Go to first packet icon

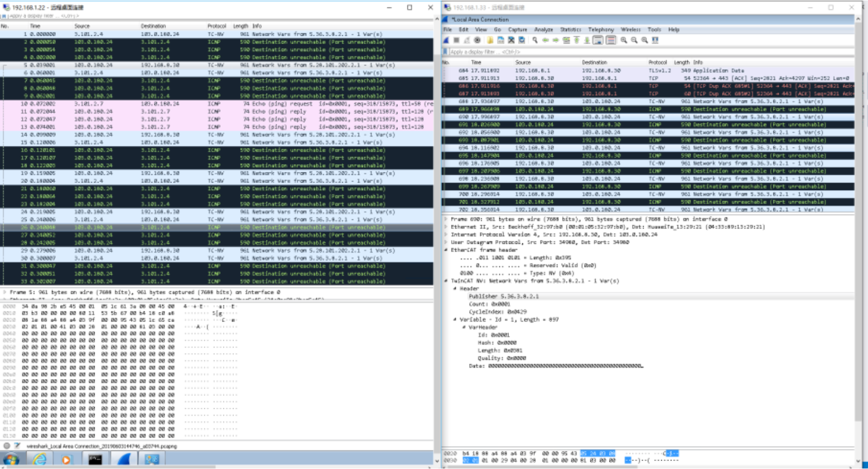coord(577,40)
